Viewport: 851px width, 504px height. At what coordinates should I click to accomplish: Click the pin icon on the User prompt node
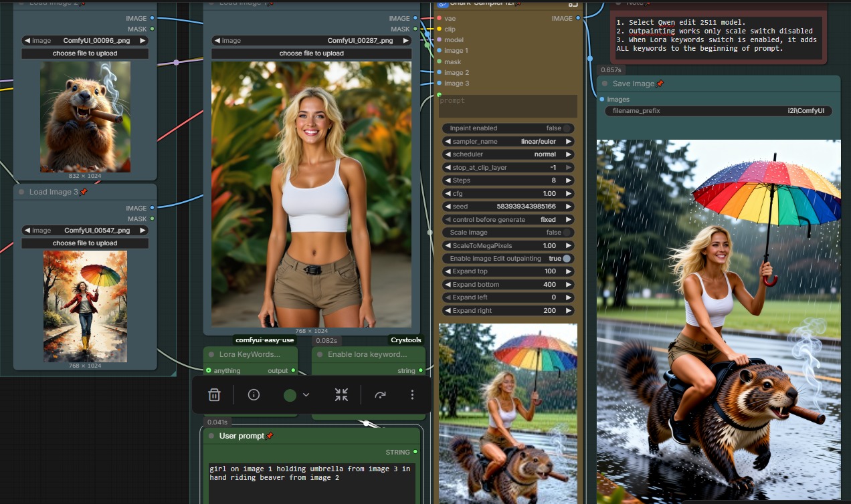(270, 436)
